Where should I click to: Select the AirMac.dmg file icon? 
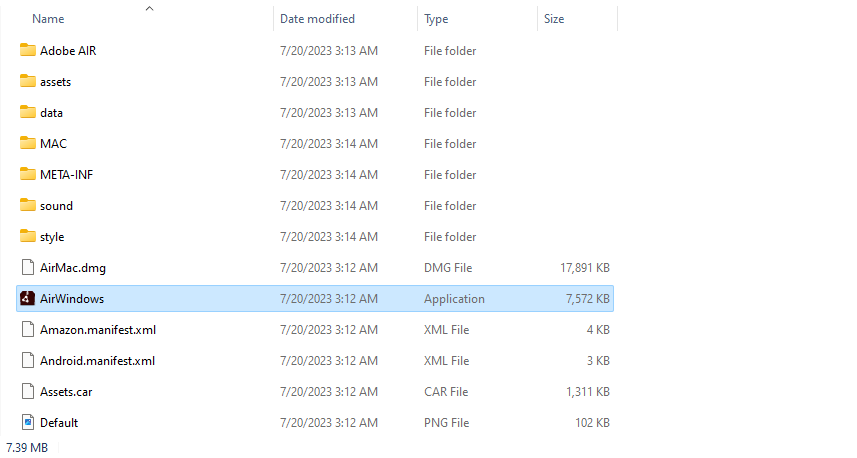click(27, 268)
